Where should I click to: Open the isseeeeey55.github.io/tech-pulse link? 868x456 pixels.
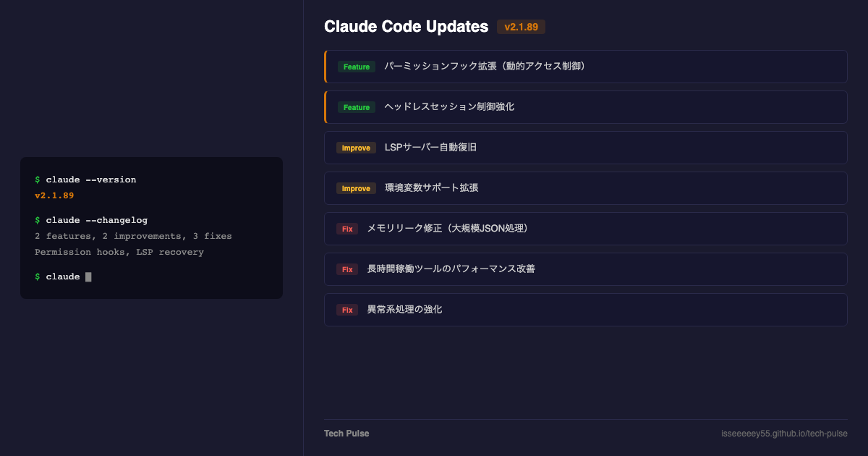(784, 434)
